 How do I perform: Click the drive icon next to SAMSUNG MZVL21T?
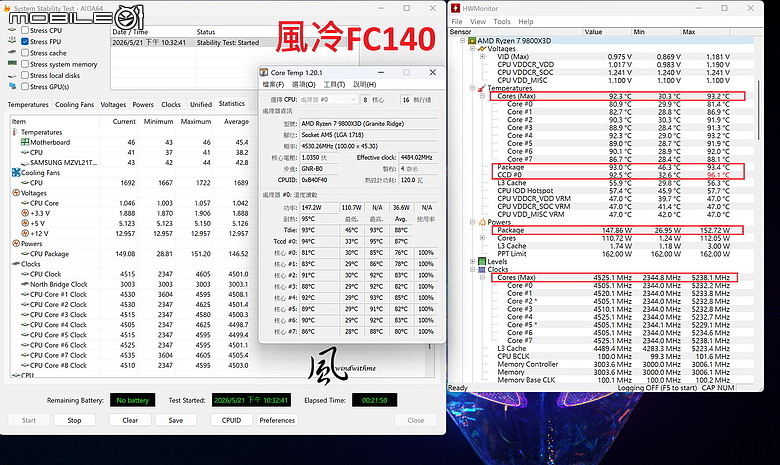tap(25, 163)
